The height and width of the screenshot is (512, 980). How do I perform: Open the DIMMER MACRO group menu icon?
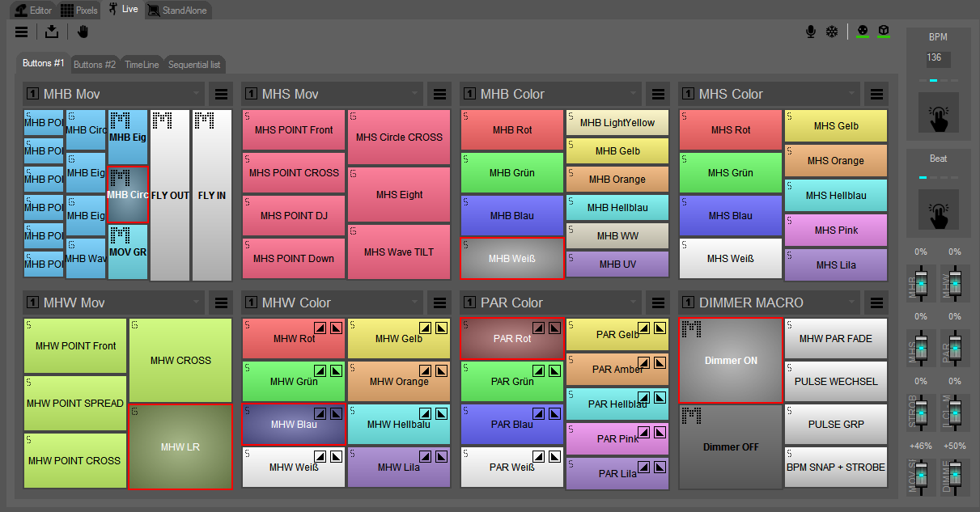click(x=876, y=303)
